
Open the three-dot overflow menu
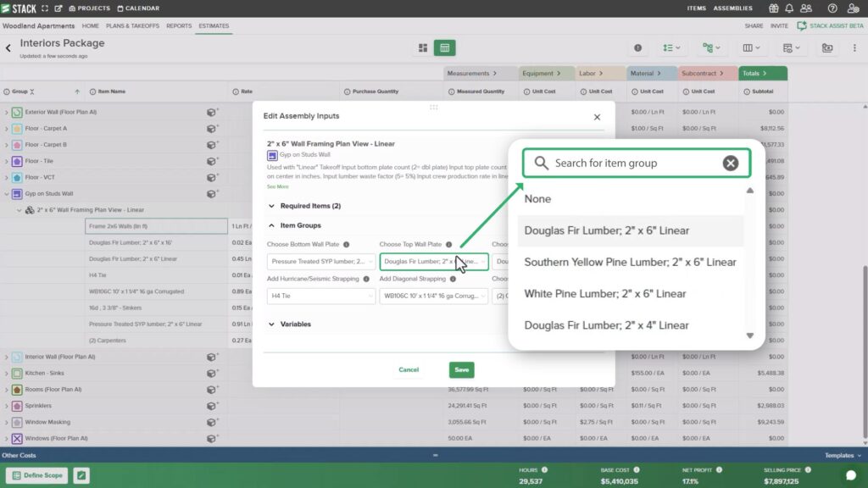[853, 49]
